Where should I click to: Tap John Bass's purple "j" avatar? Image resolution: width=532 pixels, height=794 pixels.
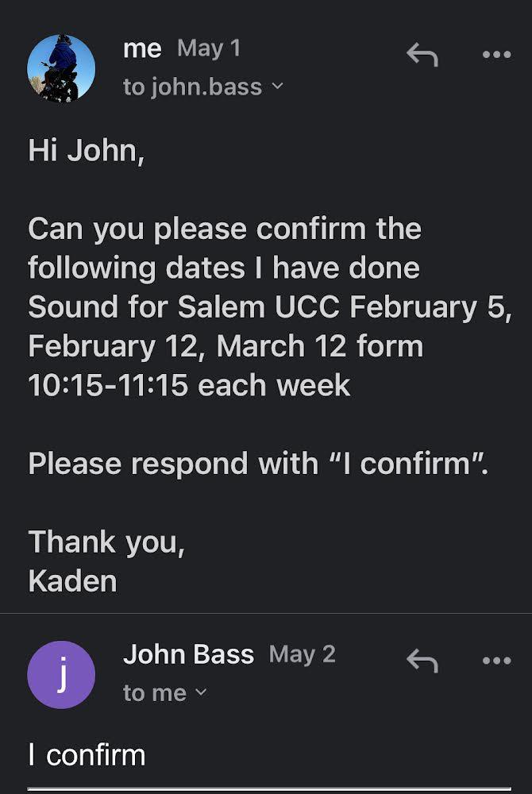(61, 675)
